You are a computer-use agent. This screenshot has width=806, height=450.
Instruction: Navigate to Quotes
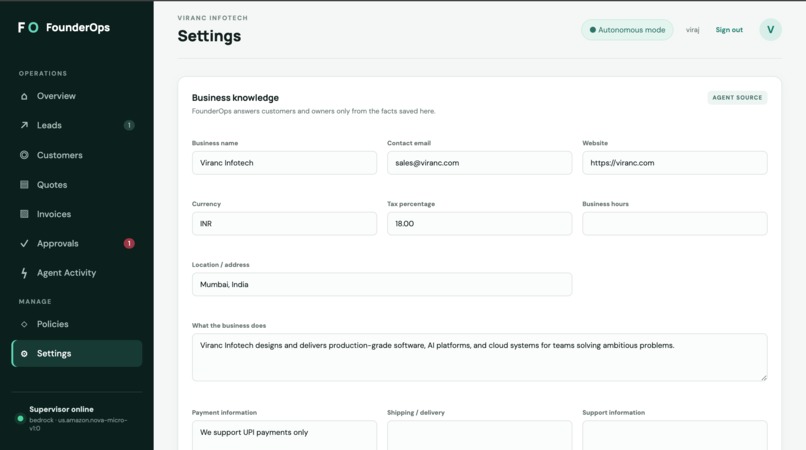(x=77, y=184)
